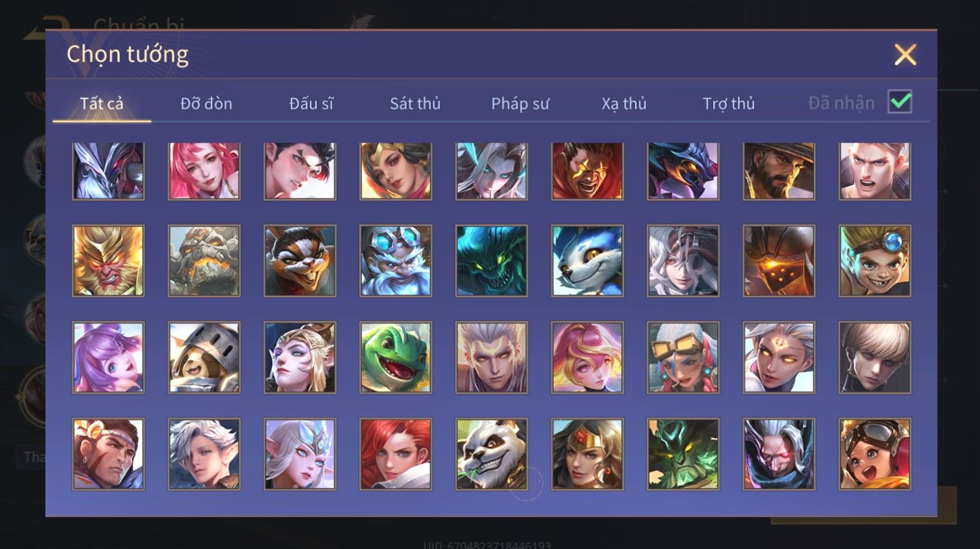This screenshot has height=549, width=980.
Task: Uncheck the Đã nhận checkbox
Action: click(x=900, y=101)
